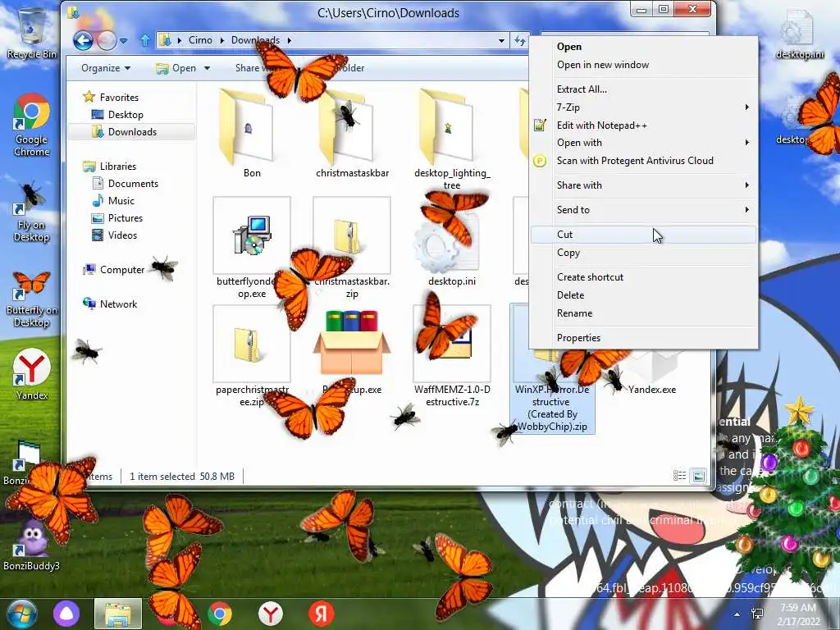Choose Open in the context menu

644,47
